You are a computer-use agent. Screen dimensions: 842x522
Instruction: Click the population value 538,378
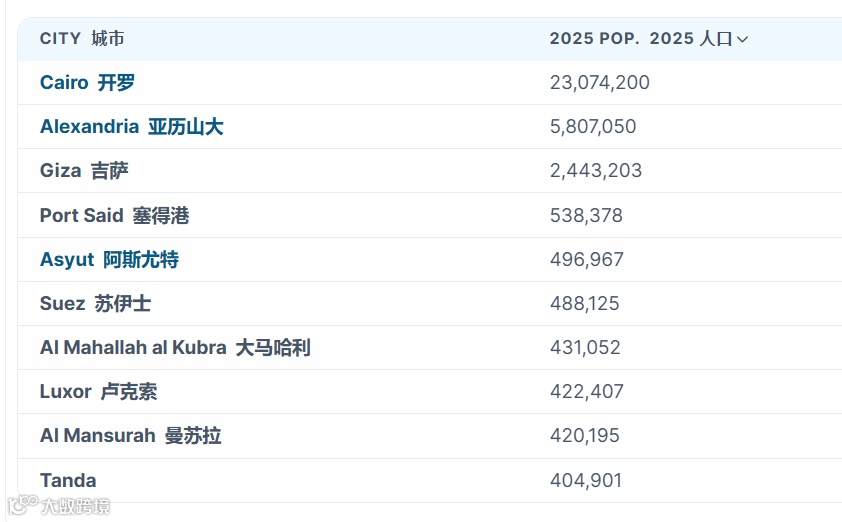click(x=586, y=215)
